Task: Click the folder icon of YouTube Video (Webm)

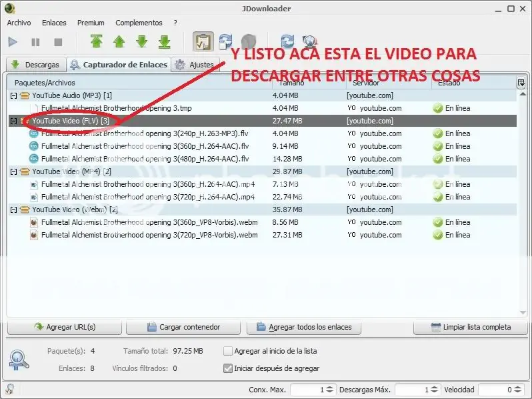Action: point(25,210)
